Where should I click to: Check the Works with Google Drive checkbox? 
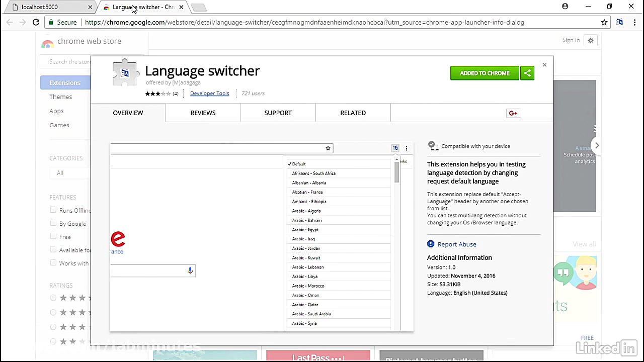(53, 262)
